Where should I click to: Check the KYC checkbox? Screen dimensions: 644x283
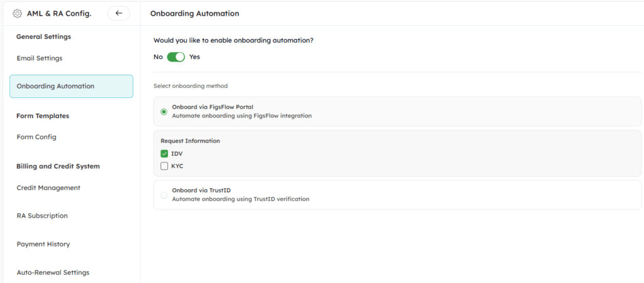[164, 167]
